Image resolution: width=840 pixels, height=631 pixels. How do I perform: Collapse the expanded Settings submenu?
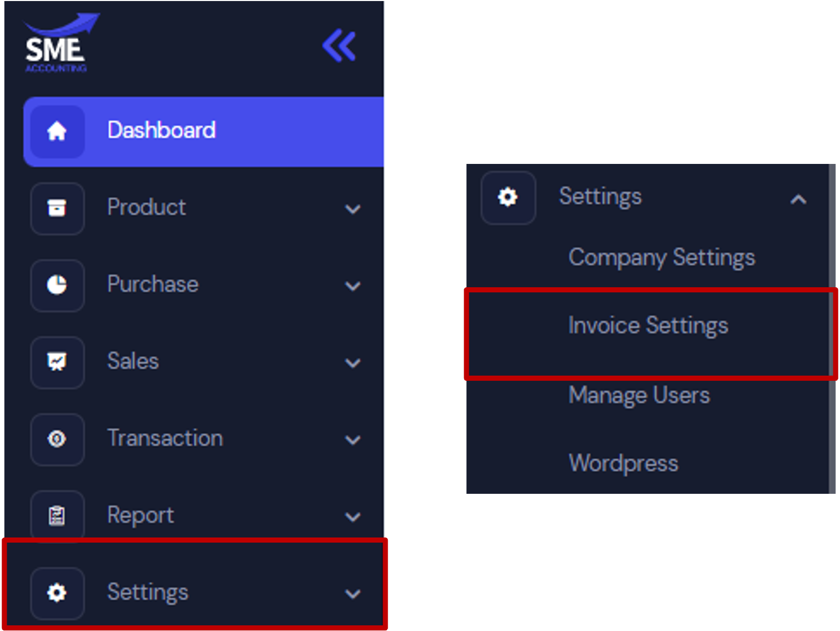pos(797,199)
